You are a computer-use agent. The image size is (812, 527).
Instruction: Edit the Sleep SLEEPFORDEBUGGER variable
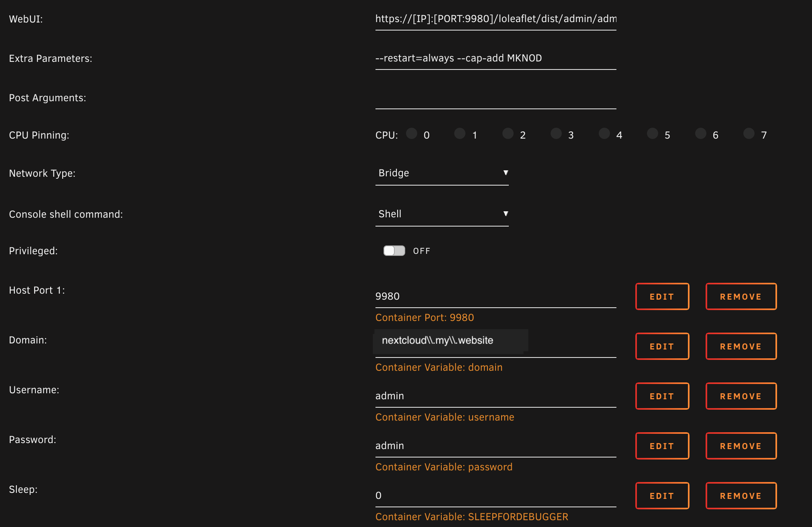(x=662, y=496)
